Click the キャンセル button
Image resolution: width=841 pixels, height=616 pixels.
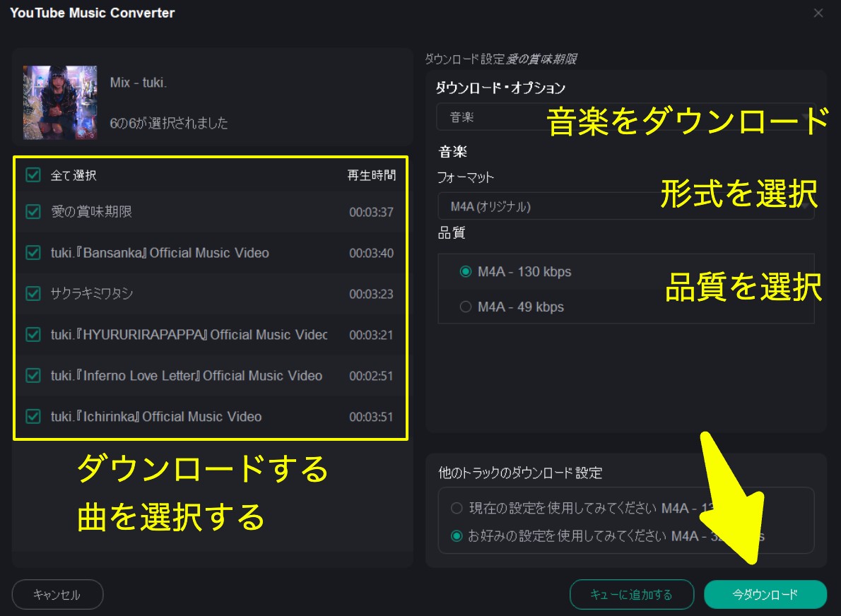pos(57,595)
